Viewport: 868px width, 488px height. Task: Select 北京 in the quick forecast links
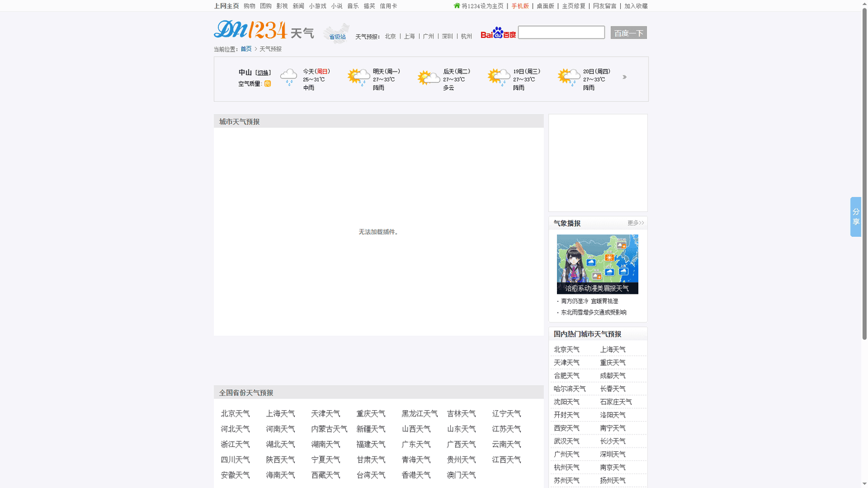pos(391,37)
